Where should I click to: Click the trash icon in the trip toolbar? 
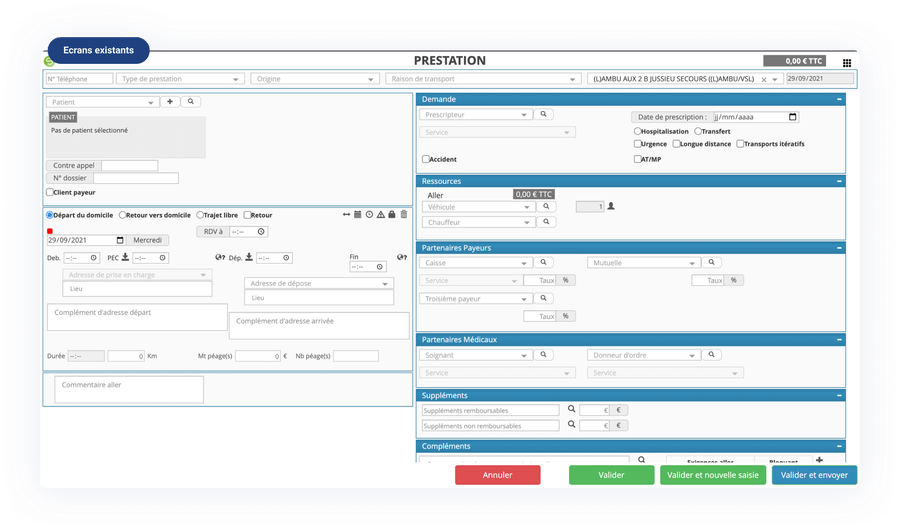point(404,215)
